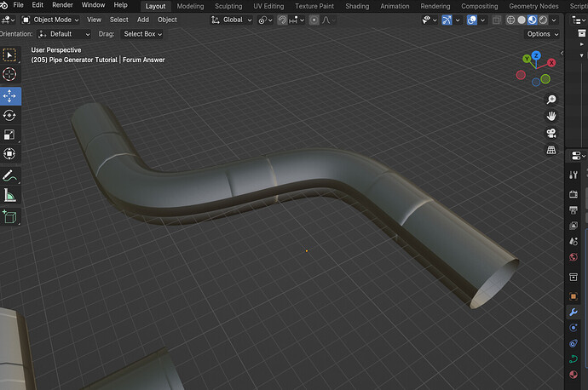Open the Object Data curve tab
The height and width of the screenshot is (390, 588).
(574, 359)
